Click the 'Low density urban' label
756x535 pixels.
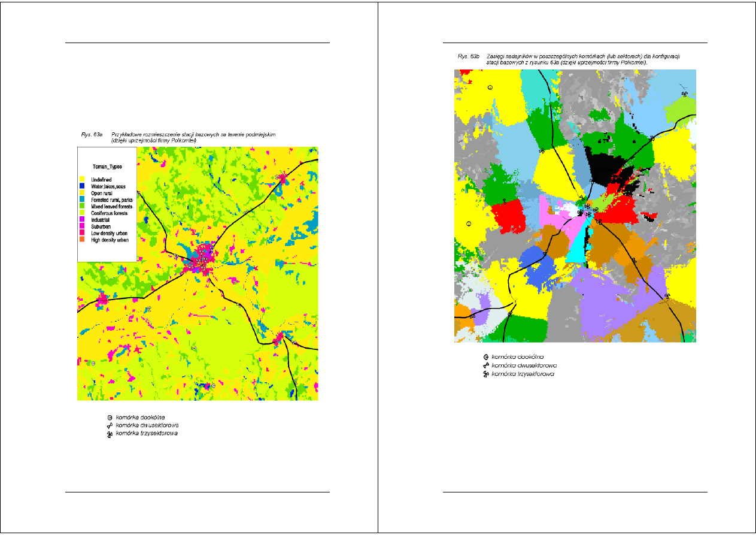coord(109,233)
